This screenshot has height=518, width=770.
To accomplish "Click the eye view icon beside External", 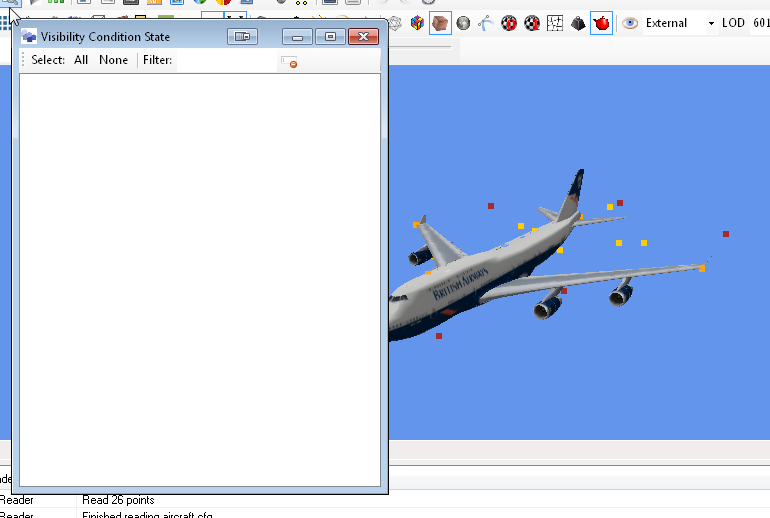I will [x=630, y=23].
